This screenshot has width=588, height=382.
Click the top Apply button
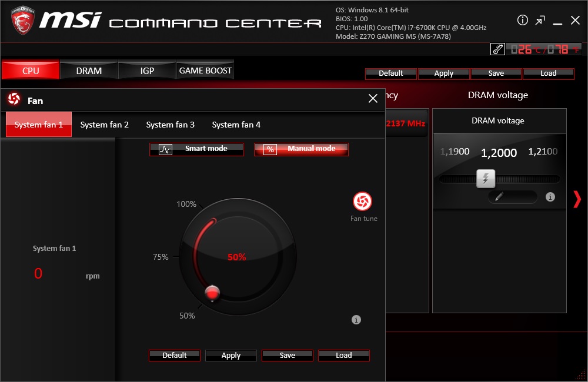pos(443,73)
